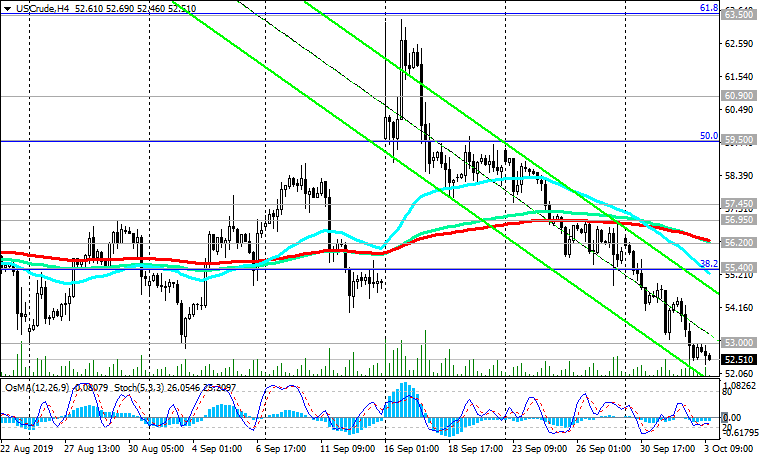Click the 4 Sep 01:00 time label
Viewport: 760px width, 459px height.
[x=217, y=449]
